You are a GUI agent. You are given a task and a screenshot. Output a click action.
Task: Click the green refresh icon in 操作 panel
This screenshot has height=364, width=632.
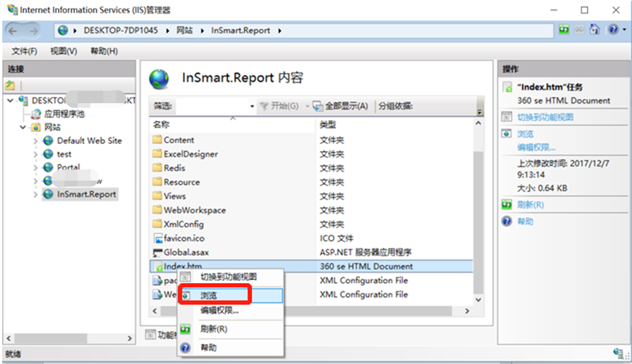point(507,204)
